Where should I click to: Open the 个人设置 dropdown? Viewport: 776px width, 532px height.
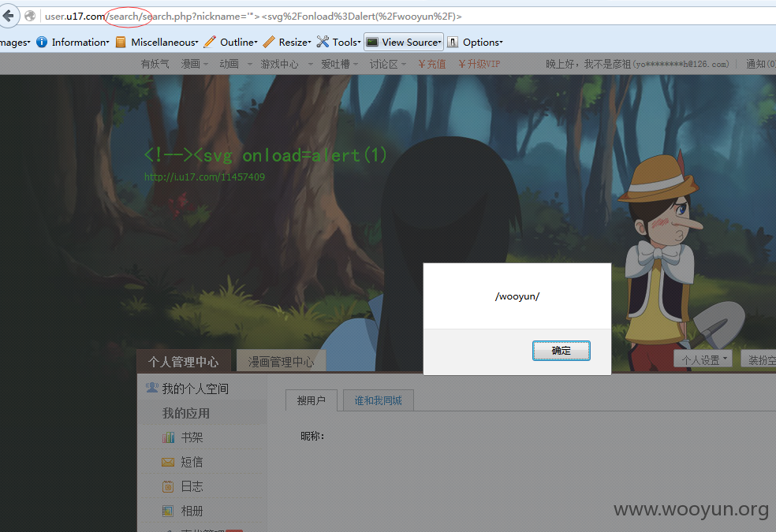point(703,359)
